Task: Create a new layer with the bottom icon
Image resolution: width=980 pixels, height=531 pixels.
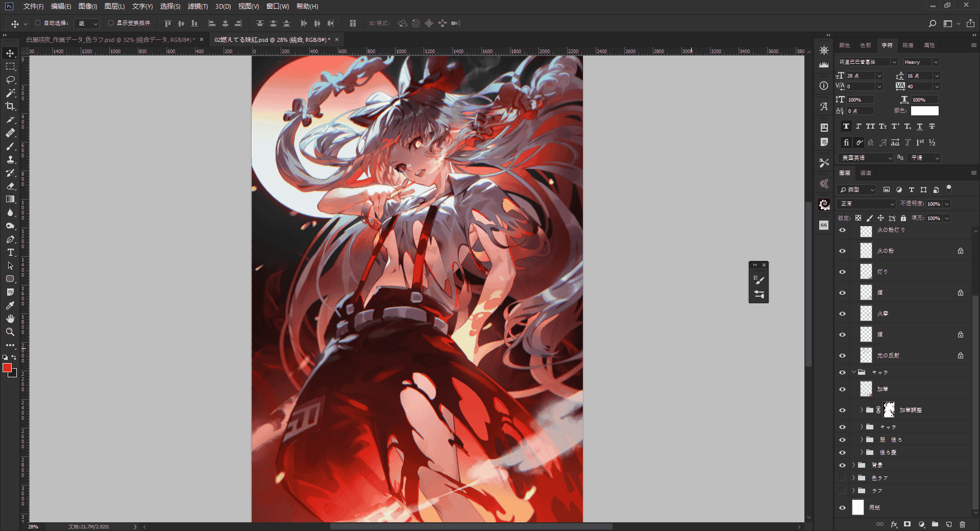Action: tap(948, 524)
